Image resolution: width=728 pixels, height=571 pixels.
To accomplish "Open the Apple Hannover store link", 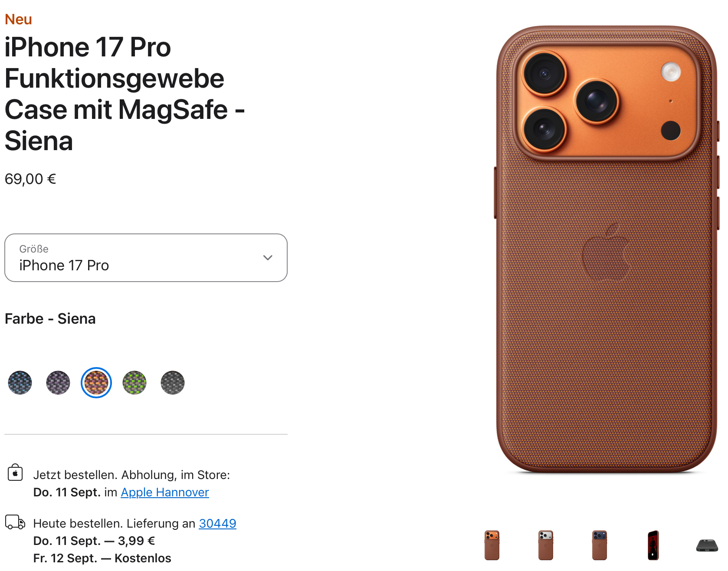I will pos(165,492).
